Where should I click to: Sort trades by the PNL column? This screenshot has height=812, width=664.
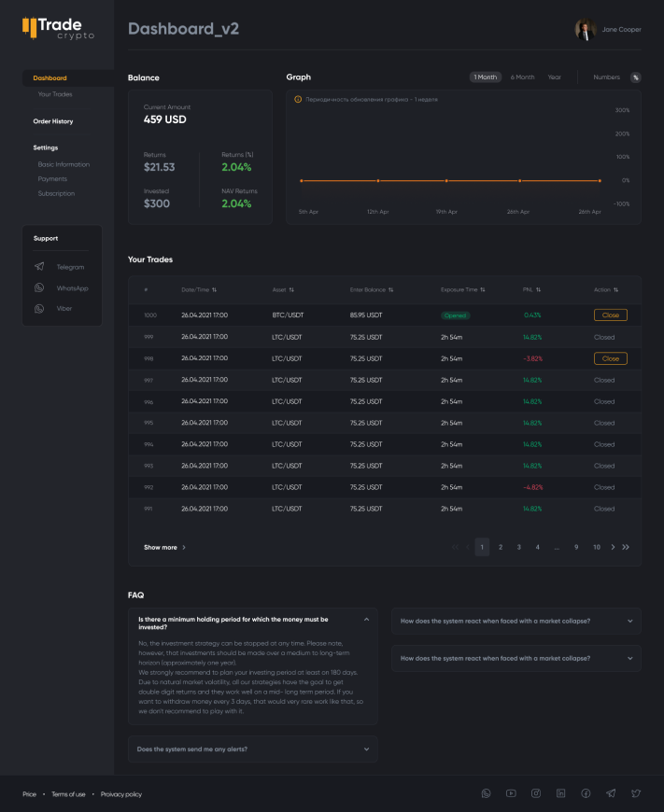click(x=531, y=290)
